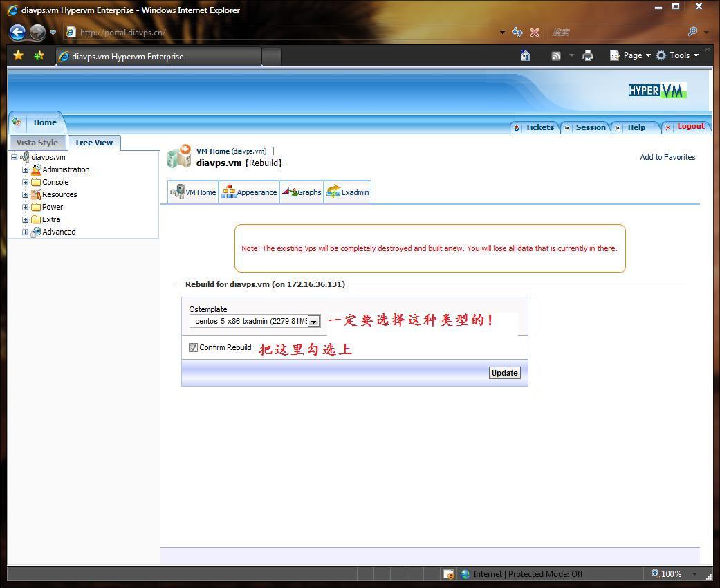
Task: Expand the Administration tree node
Action: (26, 169)
